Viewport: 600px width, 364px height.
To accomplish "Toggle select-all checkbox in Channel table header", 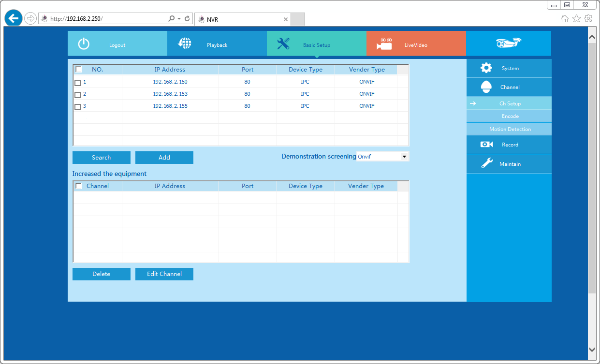I will point(79,186).
